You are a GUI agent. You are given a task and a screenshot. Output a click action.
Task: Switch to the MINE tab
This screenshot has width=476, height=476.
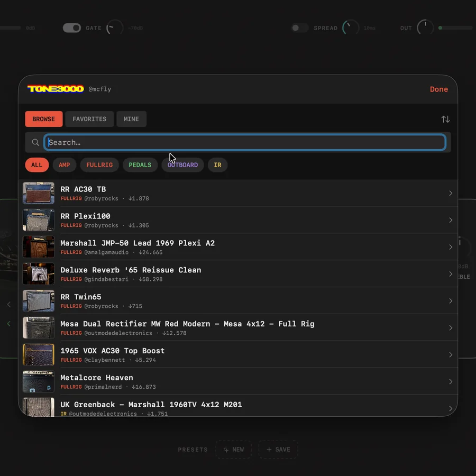point(131,119)
